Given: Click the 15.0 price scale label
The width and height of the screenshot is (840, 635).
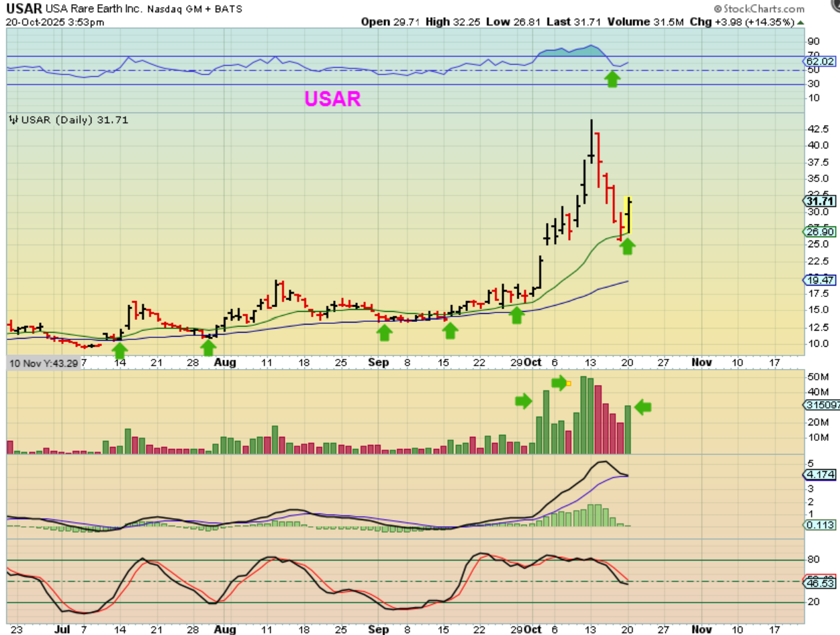Looking at the screenshot, I should (817, 310).
